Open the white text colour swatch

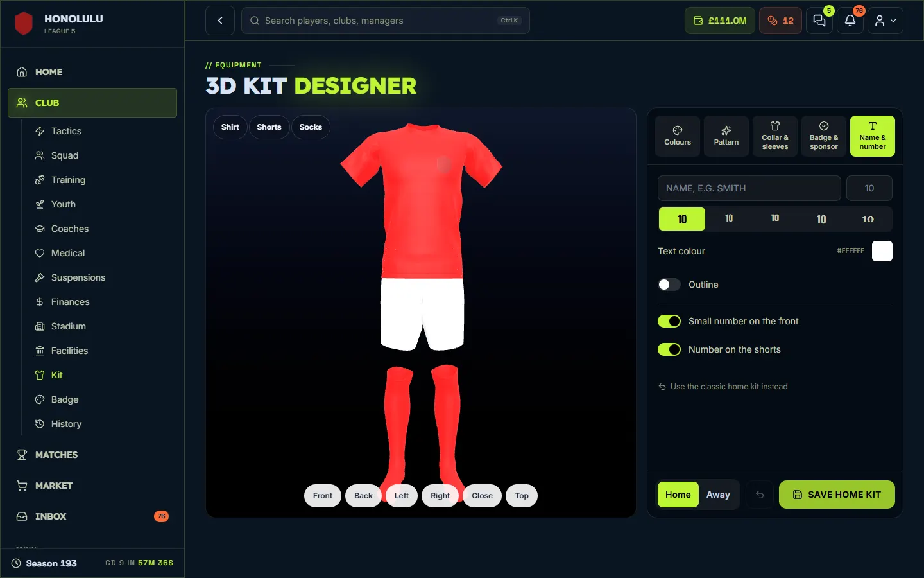click(x=882, y=251)
